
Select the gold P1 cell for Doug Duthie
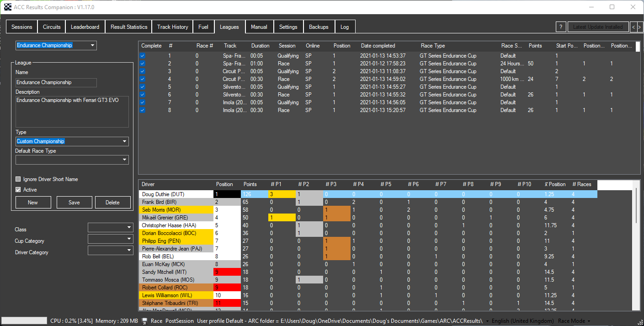pyautogui.click(x=282, y=194)
